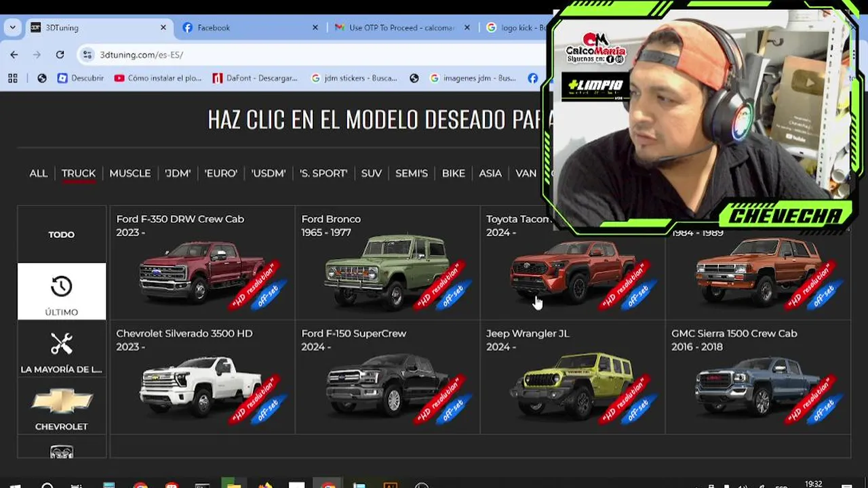Close the Use OTP To Proceed tab

click(x=467, y=28)
